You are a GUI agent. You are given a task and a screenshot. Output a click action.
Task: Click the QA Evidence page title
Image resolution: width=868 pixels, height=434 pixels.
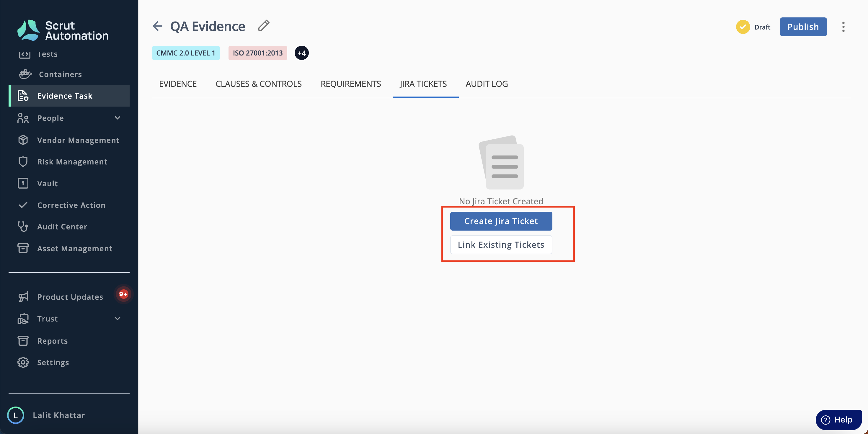[208, 26]
